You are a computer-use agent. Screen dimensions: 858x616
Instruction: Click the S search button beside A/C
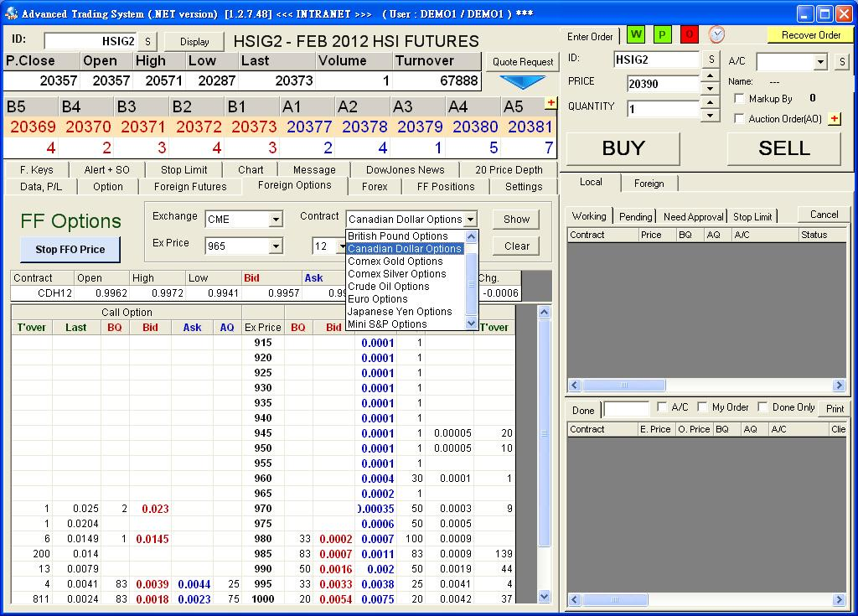point(841,62)
